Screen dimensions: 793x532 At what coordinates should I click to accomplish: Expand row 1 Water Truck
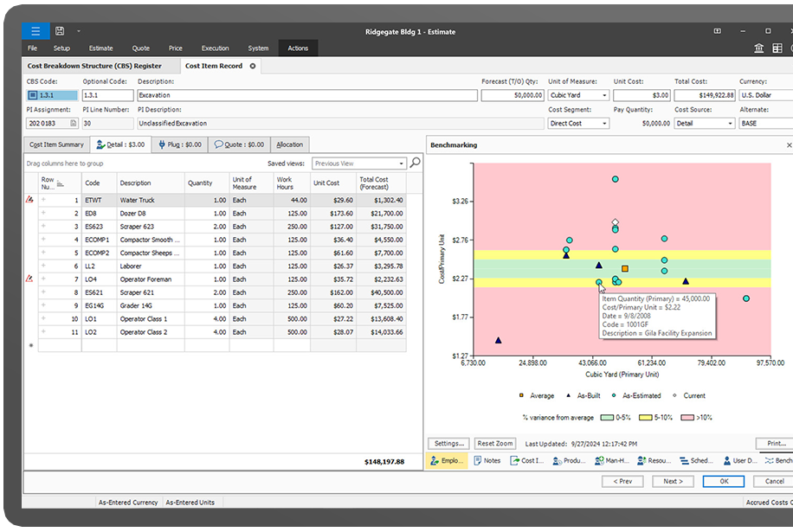(43, 200)
